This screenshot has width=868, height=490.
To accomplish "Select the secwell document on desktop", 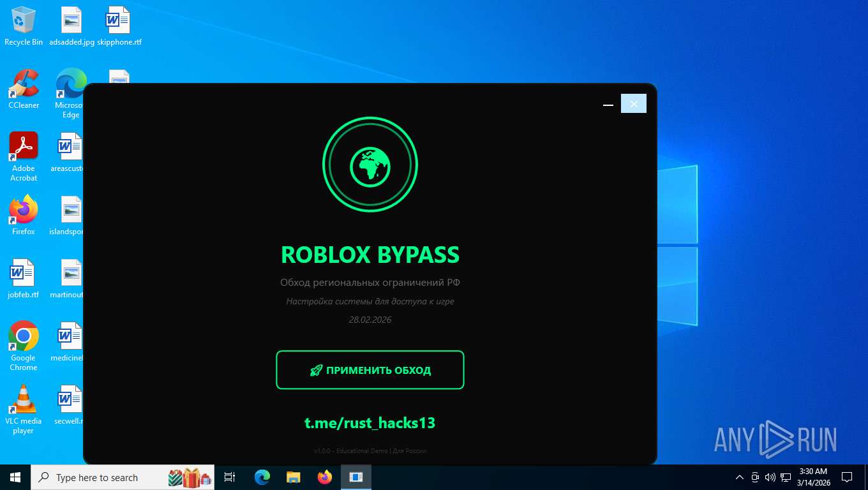I will point(69,405).
